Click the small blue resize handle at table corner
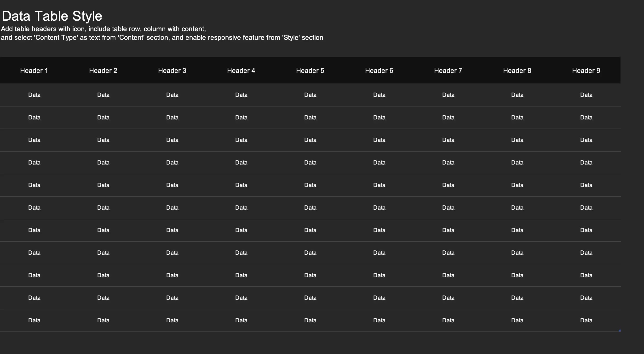Viewport: 644px width, 354px height. [620, 331]
